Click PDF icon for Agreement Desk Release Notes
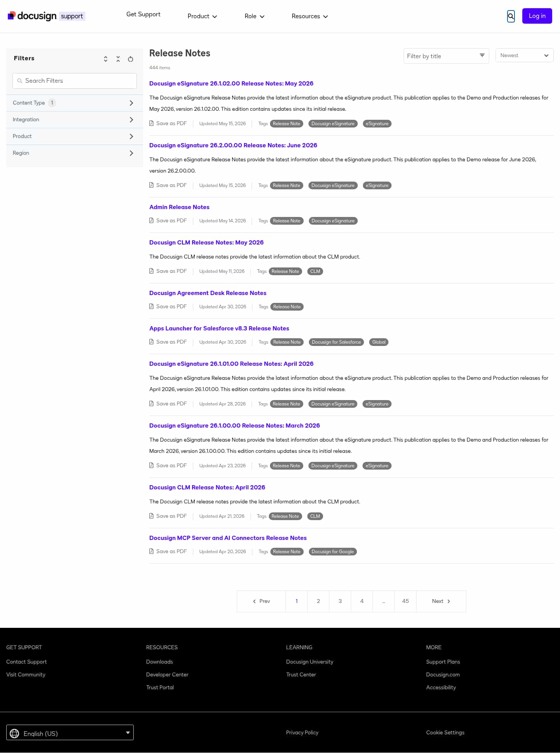The height and width of the screenshot is (753, 560). click(151, 306)
